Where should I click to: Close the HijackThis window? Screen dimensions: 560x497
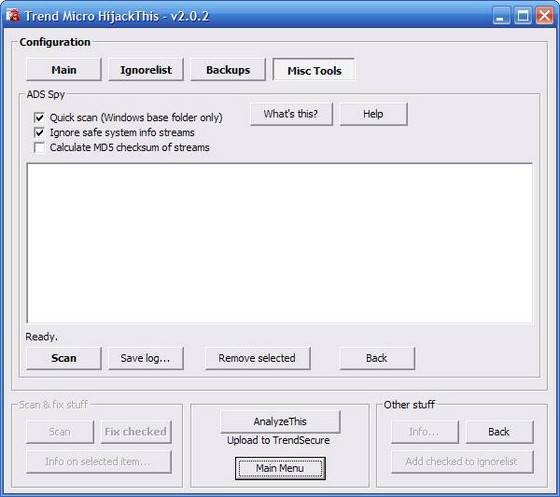pyautogui.click(x=544, y=16)
